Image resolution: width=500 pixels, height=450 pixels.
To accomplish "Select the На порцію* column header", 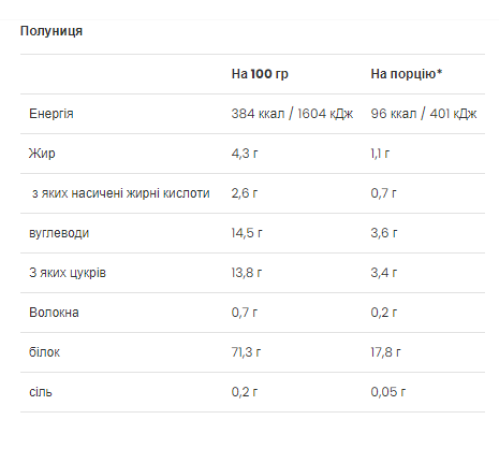I will [x=406, y=74].
